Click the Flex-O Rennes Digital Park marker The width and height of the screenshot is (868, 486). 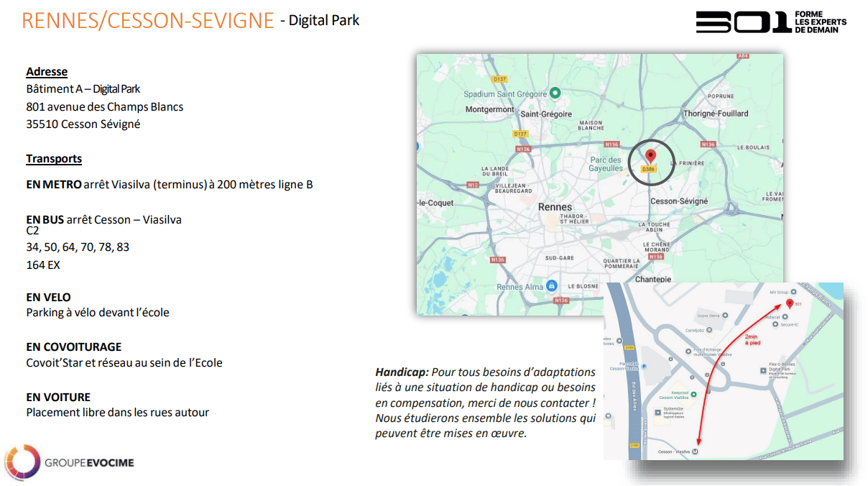[762, 371]
